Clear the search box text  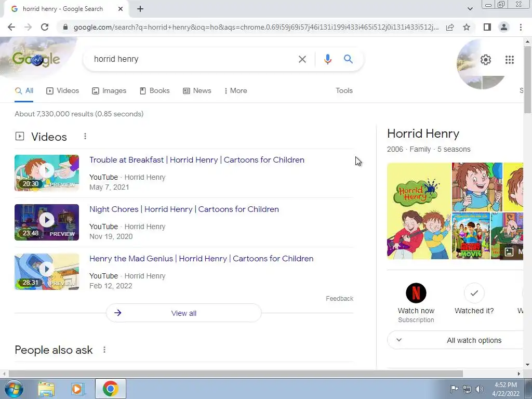point(302,59)
